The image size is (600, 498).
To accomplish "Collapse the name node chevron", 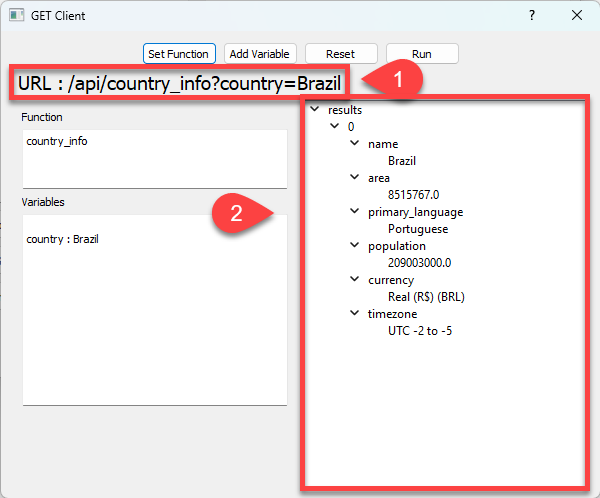I will pos(355,143).
